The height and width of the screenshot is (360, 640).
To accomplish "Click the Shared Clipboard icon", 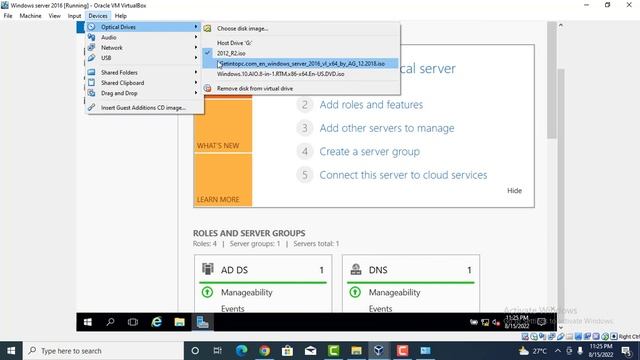I will pos(91,82).
